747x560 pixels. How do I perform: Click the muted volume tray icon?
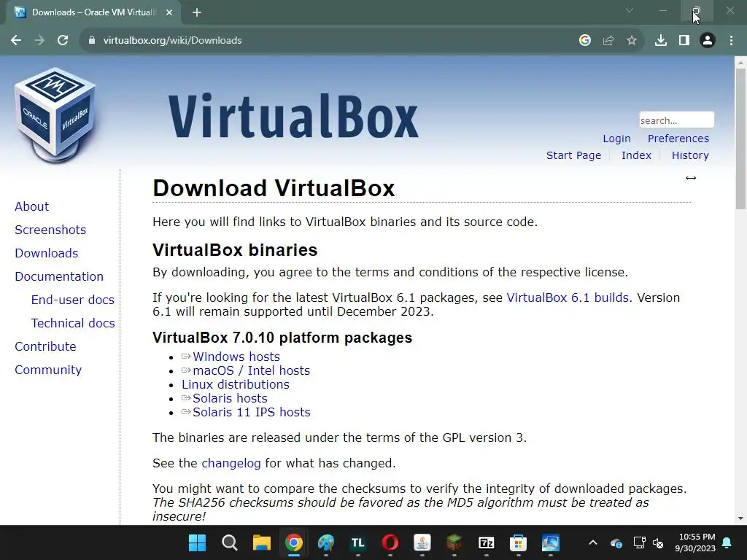(x=658, y=542)
